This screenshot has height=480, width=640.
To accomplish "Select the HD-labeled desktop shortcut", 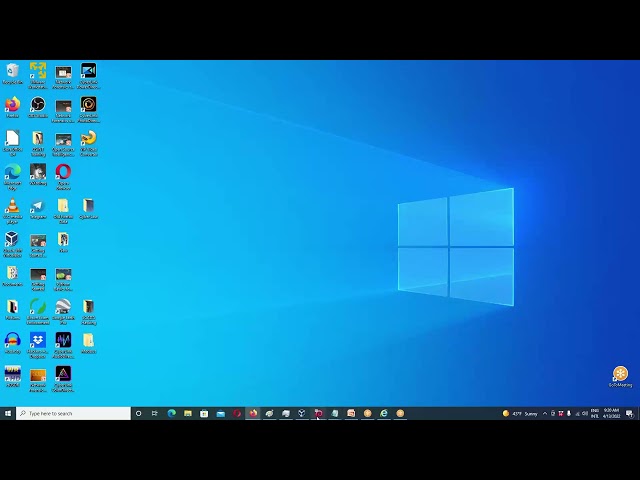I will click(12, 376).
